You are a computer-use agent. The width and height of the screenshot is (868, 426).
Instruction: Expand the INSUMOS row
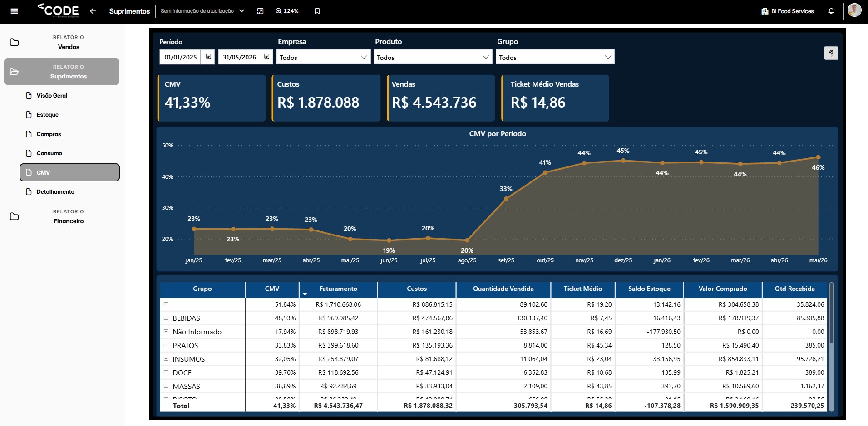click(166, 359)
